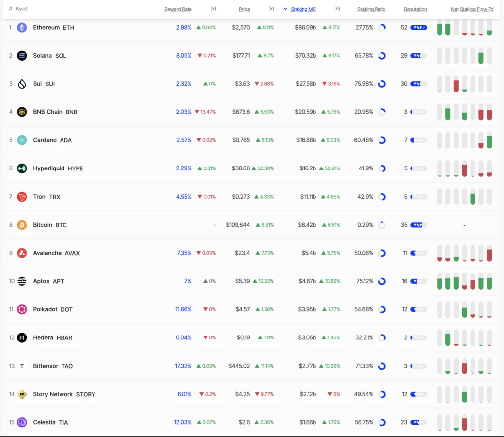Click the Sui droplet logo
504x437 pixels.
pos(22,84)
